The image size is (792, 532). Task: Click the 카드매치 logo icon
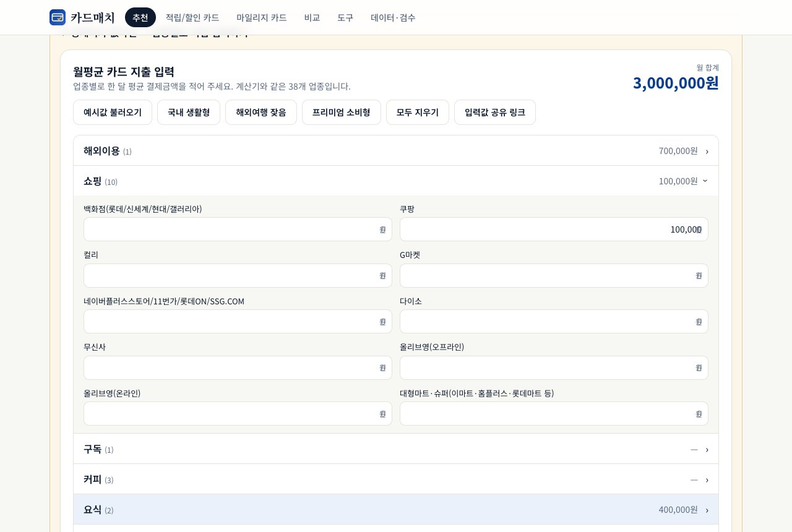point(58,17)
